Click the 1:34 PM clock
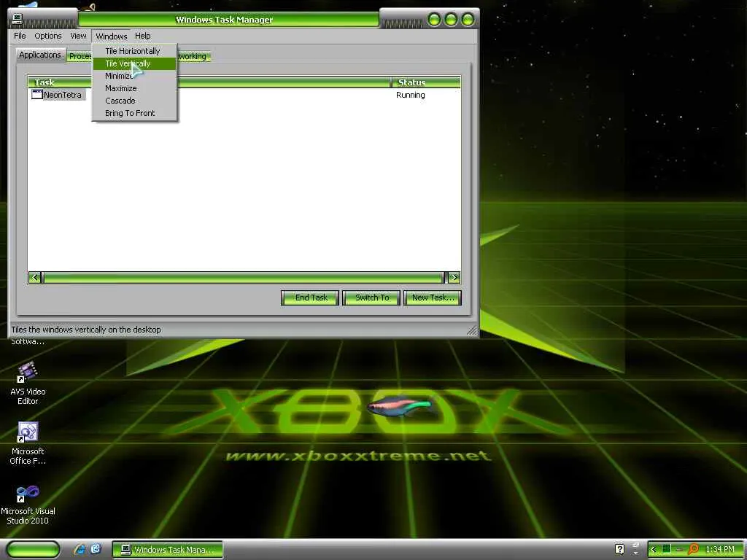Image resolution: width=747 pixels, height=560 pixels. coord(720,550)
